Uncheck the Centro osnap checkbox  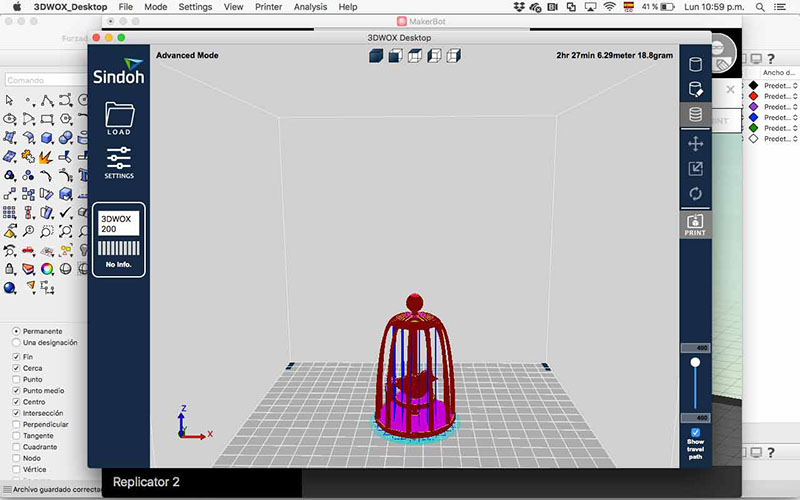click(16, 402)
